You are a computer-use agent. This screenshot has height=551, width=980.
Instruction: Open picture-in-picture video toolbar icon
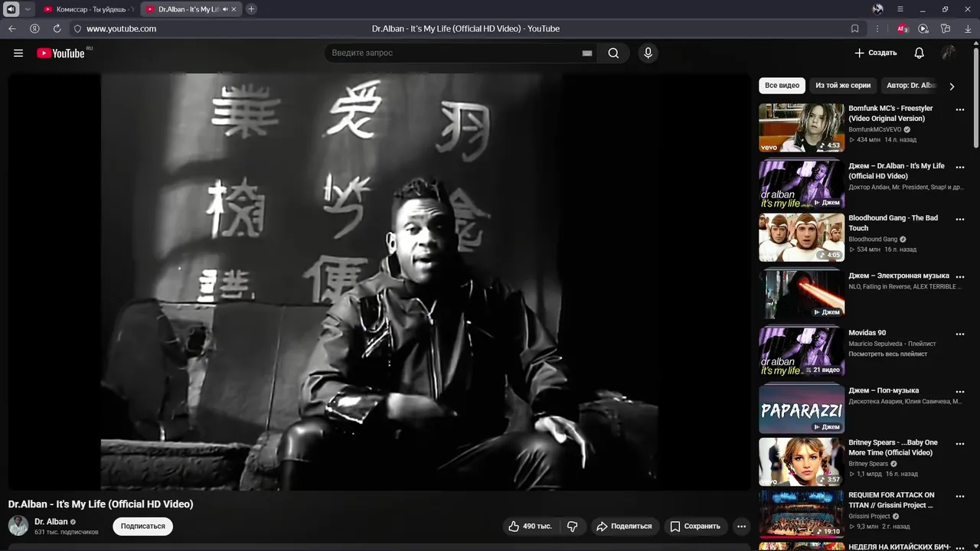(923, 28)
